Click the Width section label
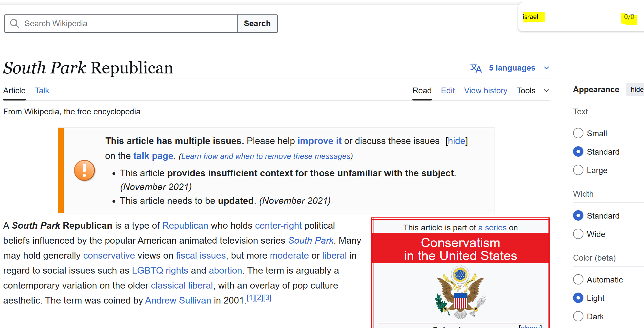644x328 pixels. (x=583, y=194)
